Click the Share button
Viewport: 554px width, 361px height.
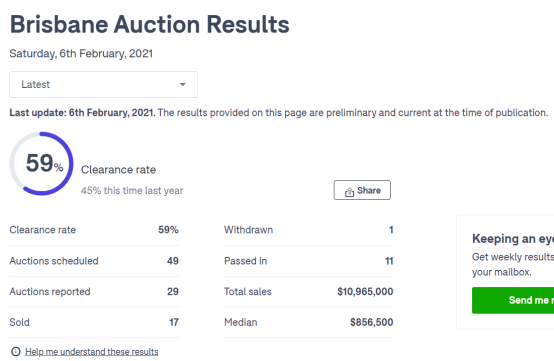pyautogui.click(x=362, y=190)
